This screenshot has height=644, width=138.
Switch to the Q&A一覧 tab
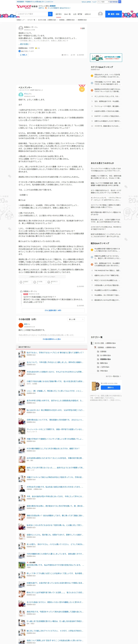pyautogui.click(x=67, y=14)
